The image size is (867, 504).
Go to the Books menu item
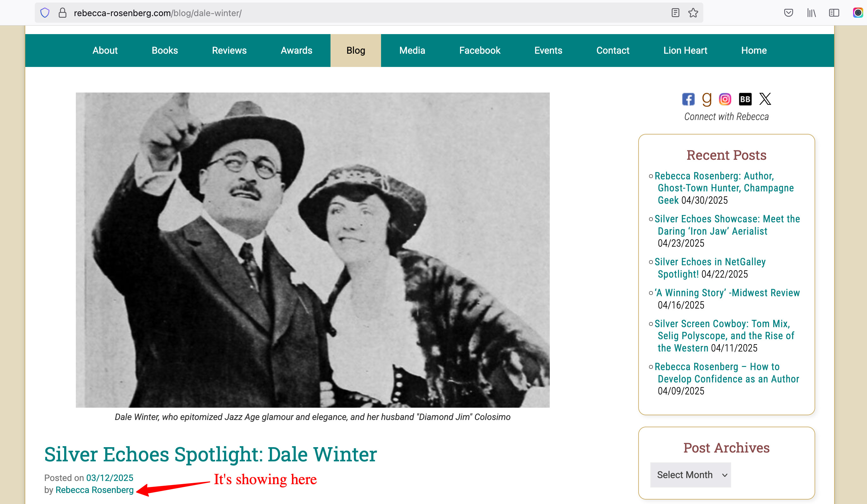[165, 51]
